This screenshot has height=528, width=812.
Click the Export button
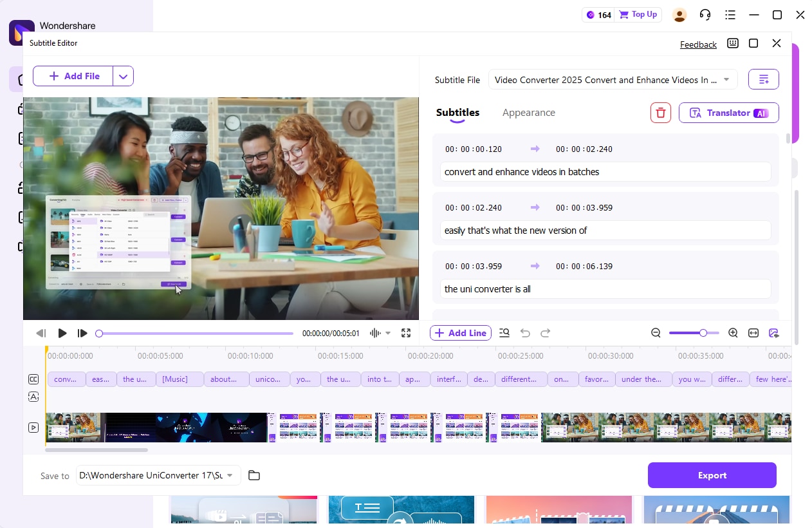[x=712, y=475]
